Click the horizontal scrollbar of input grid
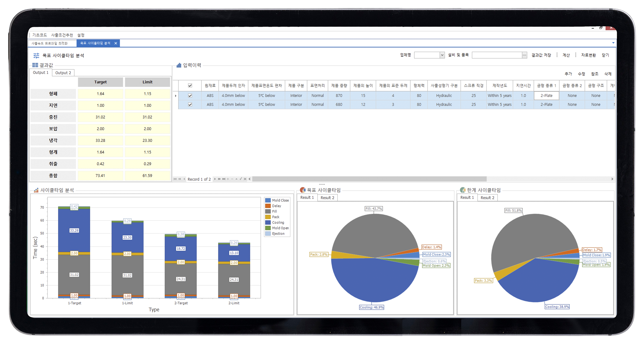The height and width of the screenshot is (344, 644). pyautogui.click(x=369, y=179)
